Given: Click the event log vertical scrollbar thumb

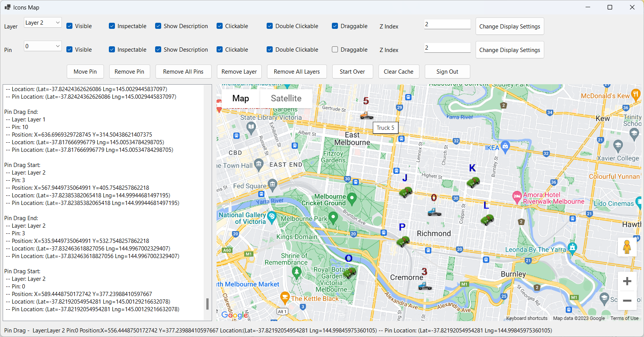Looking at the screenshot, I should (x=207, y=304).
